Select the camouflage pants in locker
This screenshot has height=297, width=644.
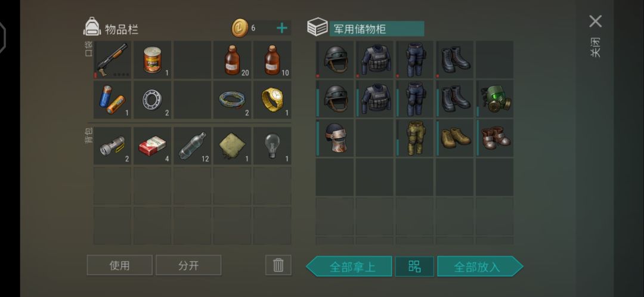(415, 138)
